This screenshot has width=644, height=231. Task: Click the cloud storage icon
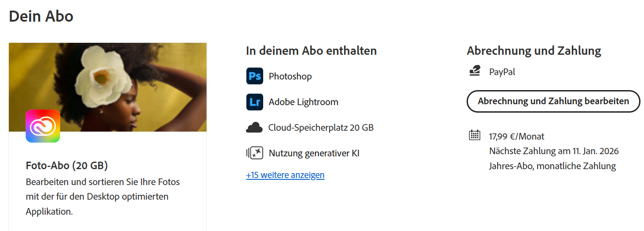coord(254,128)
